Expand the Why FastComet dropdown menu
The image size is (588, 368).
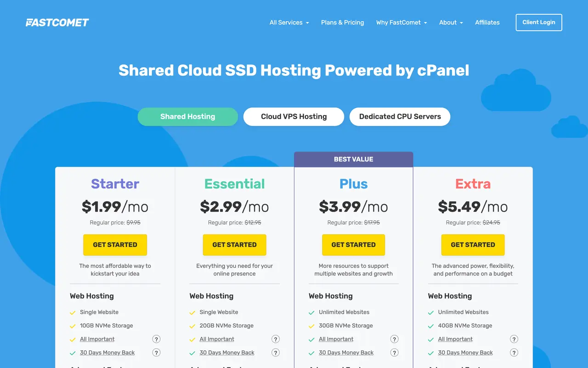[401, 22]
